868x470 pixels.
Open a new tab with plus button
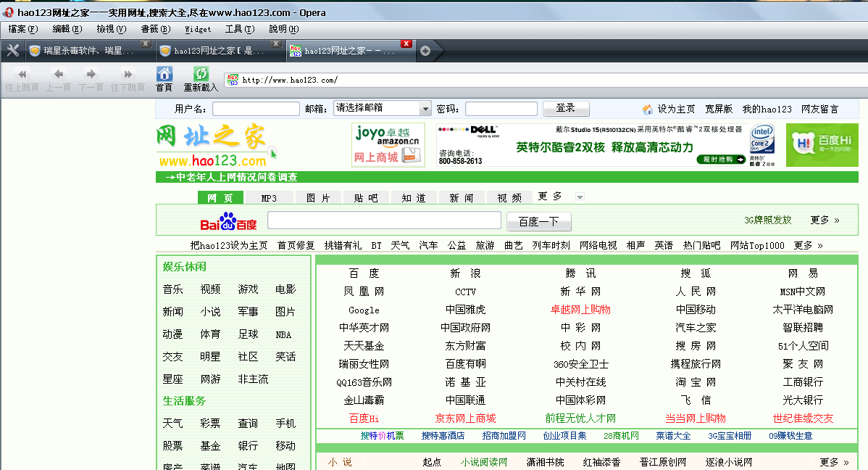425,51
